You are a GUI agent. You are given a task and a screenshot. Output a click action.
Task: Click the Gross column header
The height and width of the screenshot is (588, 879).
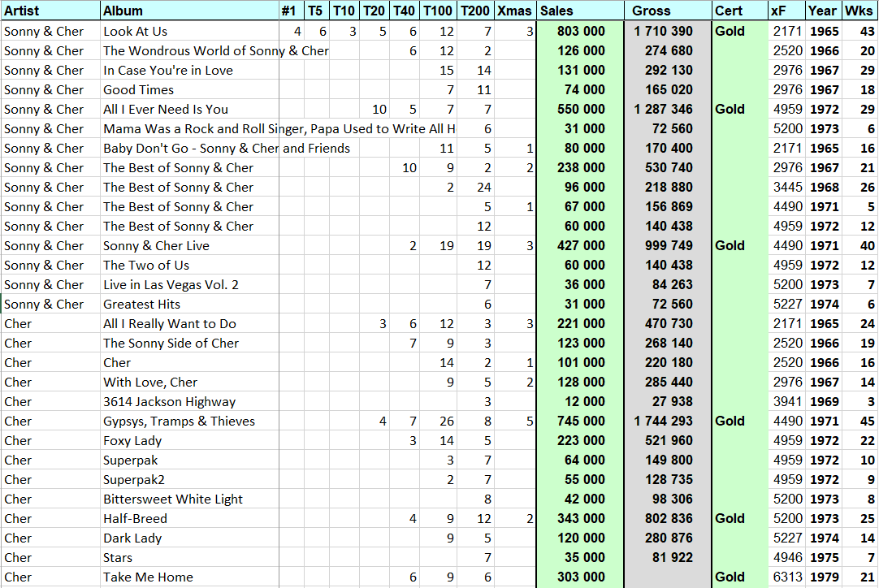pyautogui.click(x=668, y=11)
